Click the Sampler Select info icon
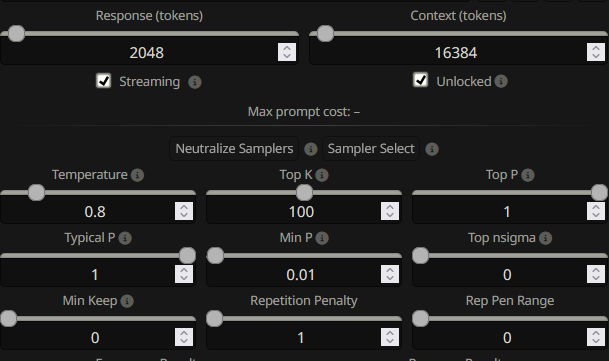 pyautogui.click(x=432, y=149)
